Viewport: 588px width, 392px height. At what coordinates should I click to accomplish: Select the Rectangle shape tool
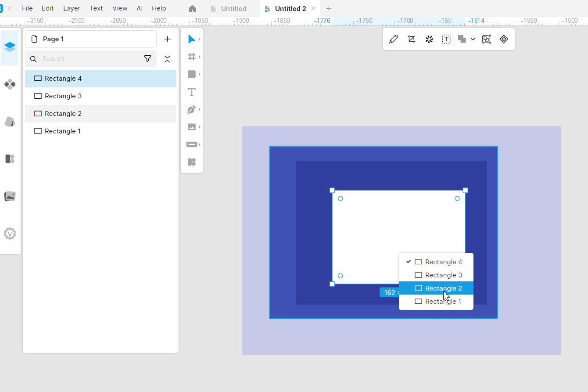(191, 74)
